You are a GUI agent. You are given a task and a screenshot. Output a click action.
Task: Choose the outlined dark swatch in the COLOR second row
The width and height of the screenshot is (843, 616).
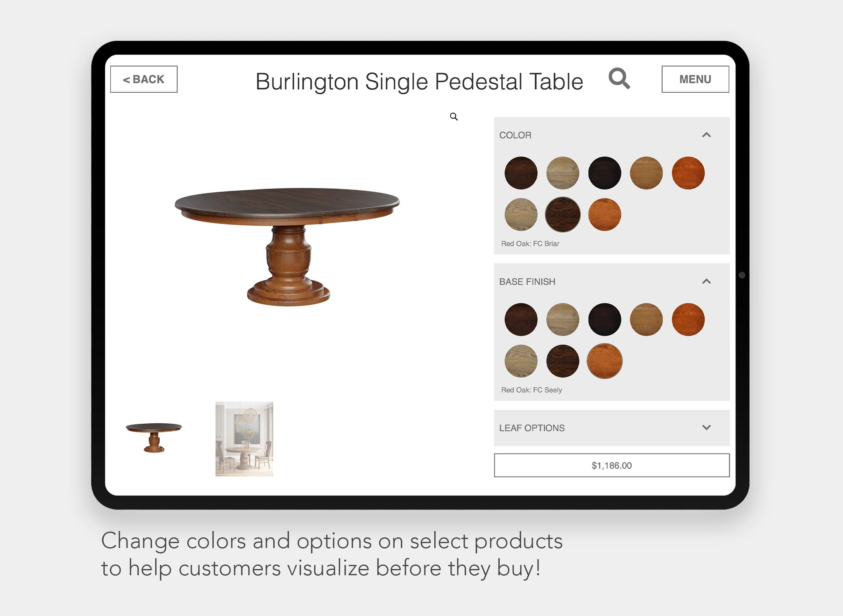[x=563, y=215]
